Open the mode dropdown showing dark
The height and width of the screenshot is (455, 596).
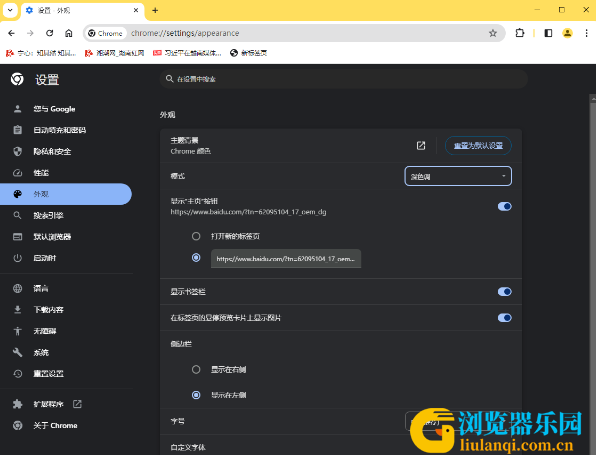(x=458, y=176)
